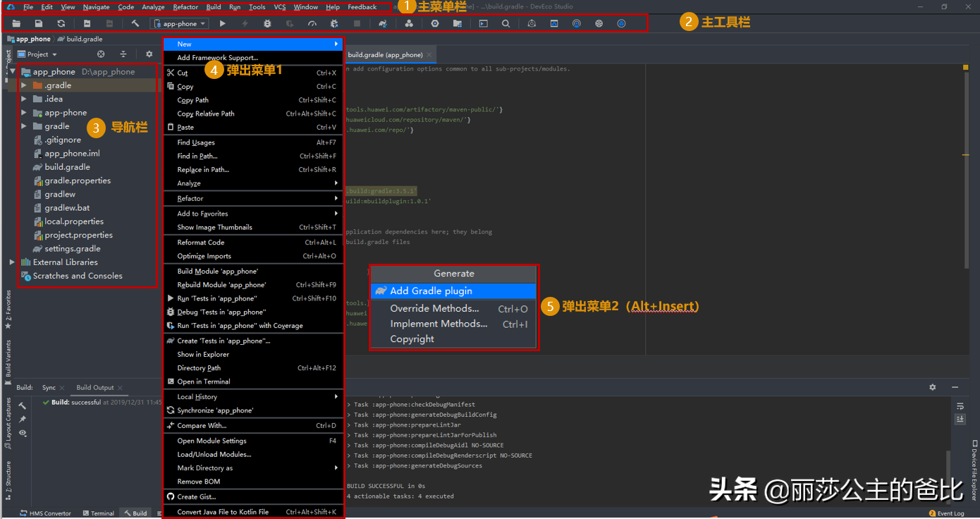Select build.gradle file in project tree
The width and height of the screenshot is (980, 519).
pyautogui.click(x=67, y=167)
